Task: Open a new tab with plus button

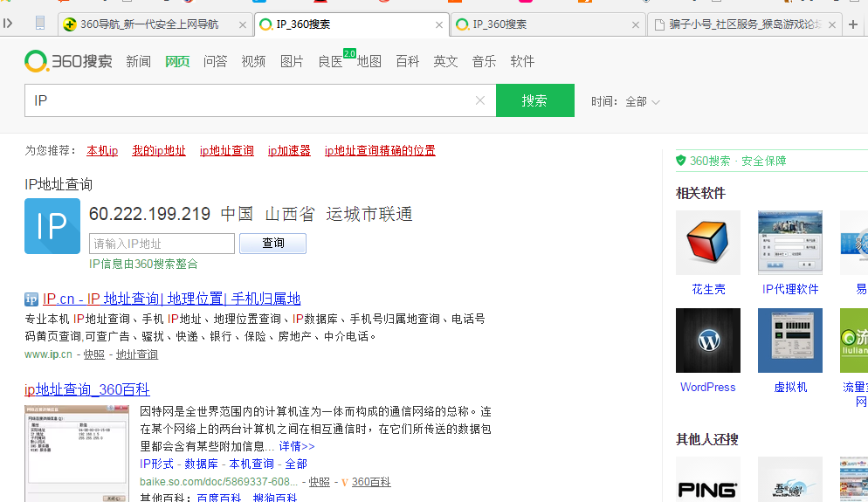Action: [853, 24]
